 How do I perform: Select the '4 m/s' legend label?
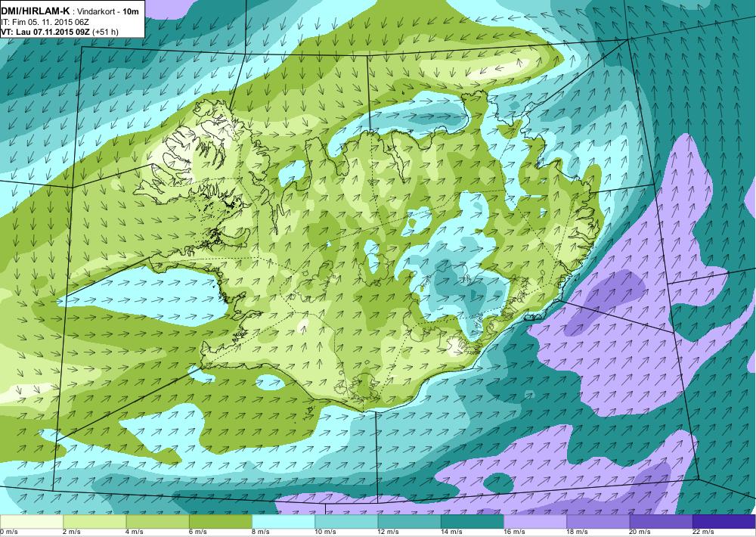click(x=135, y=532)
